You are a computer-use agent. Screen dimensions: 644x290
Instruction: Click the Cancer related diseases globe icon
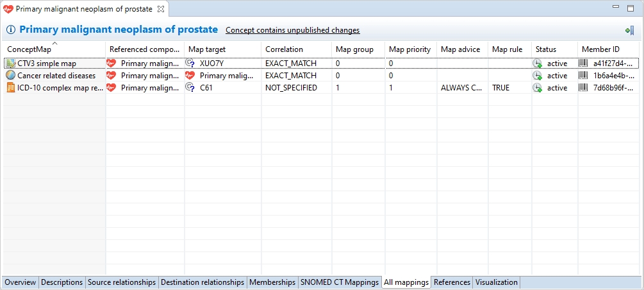point(10,76)
